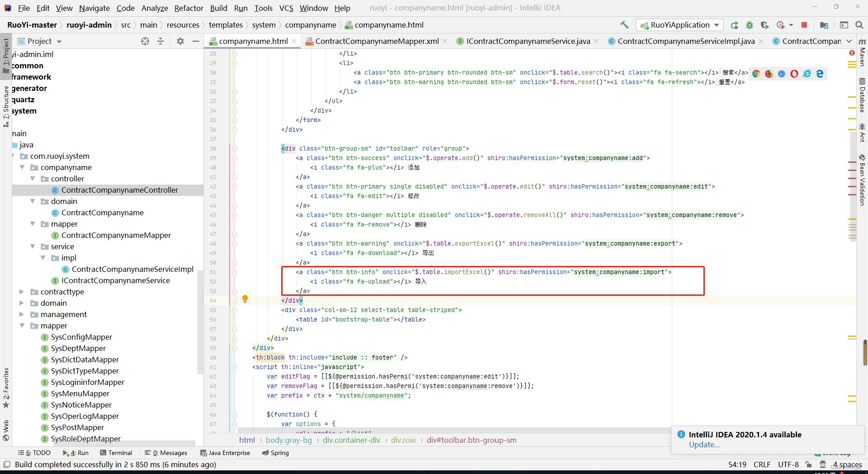Stop the running application

click(x=804, y=25)
